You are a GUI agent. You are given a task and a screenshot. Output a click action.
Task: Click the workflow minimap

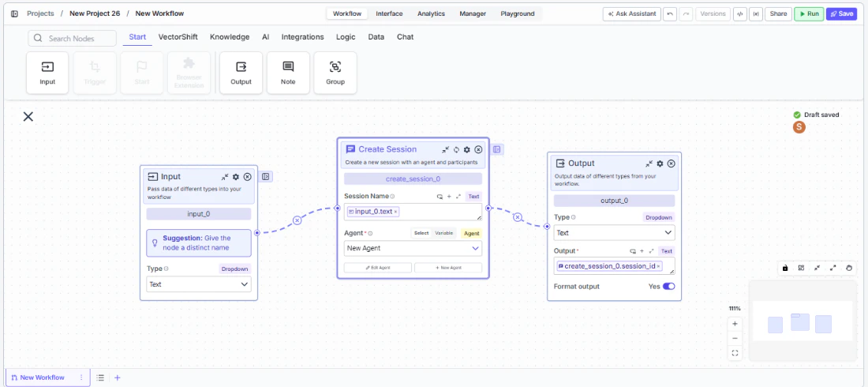(x=803, y=321)
